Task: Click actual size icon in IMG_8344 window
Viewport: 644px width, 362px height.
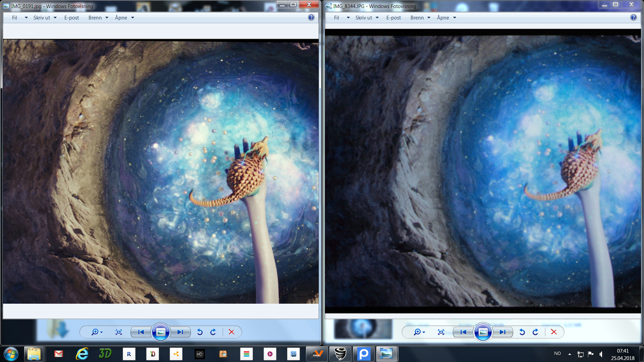Action: point(441,332)
